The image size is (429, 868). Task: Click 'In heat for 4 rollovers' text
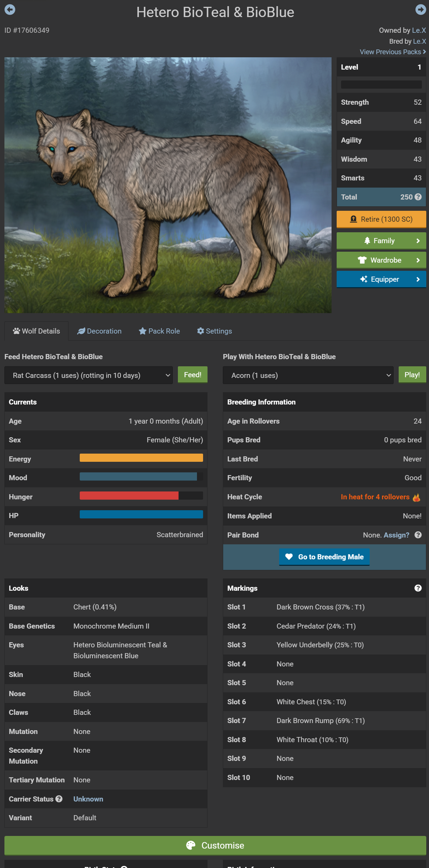pos(375,497)
